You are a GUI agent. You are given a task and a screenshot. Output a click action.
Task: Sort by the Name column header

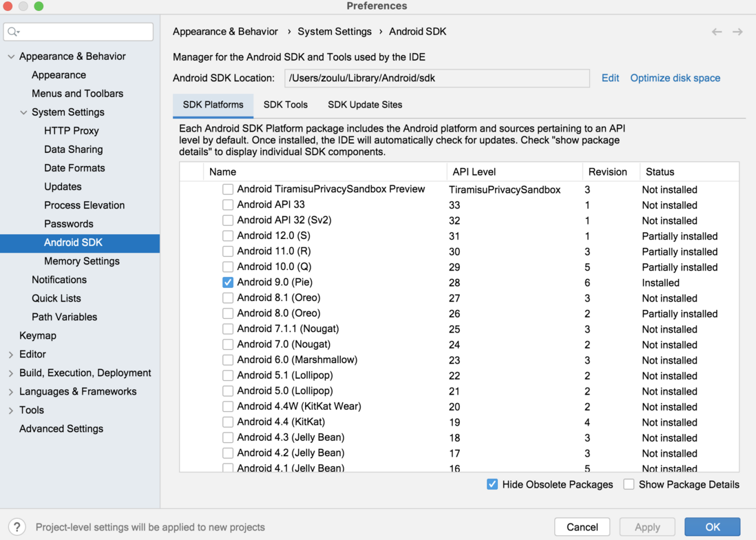point(325,172)
